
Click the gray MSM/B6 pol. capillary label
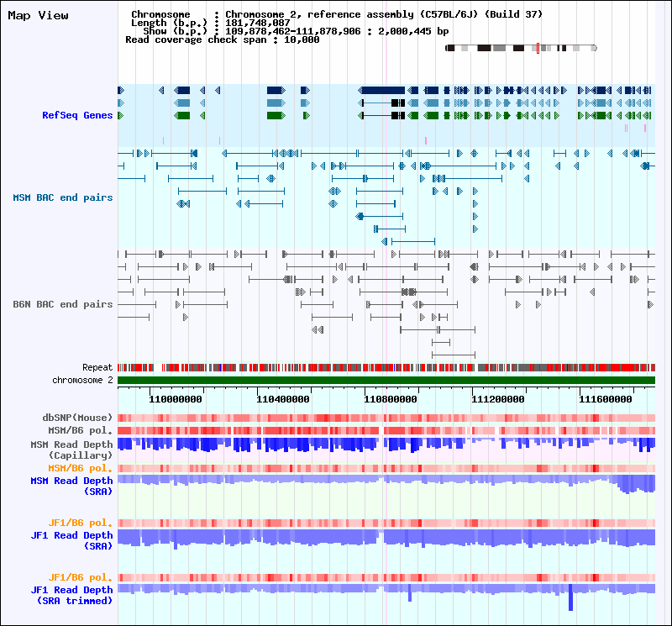pos(80,430)
